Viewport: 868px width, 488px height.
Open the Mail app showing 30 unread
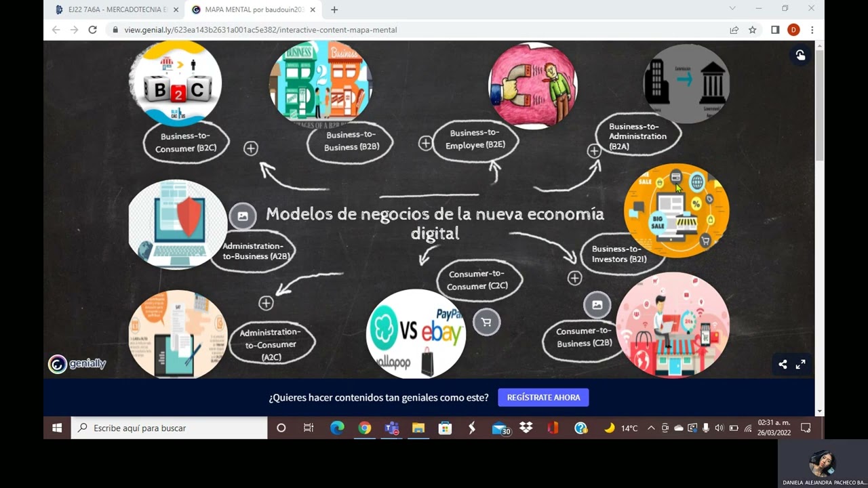click(x=500, y=428)
